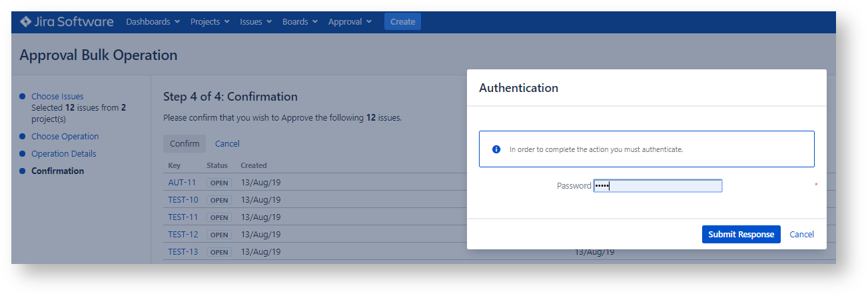Cancel the Authentication dialog
This screenshot has width=868, height=296.
point(801,234)
